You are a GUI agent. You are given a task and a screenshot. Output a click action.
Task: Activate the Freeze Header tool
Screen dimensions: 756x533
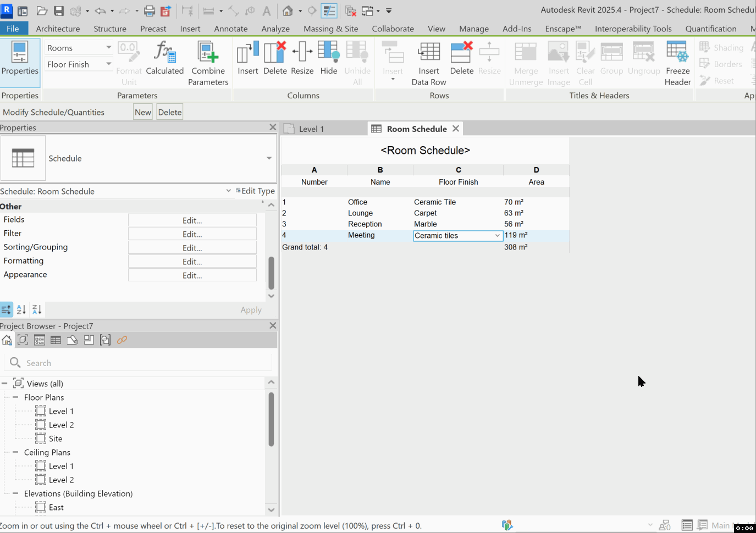point(677,60)
